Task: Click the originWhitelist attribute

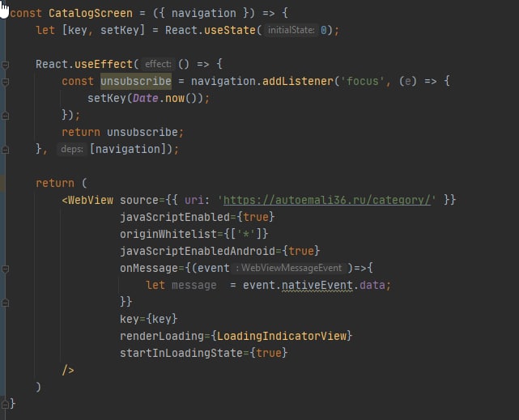Action: click(168, 234)
